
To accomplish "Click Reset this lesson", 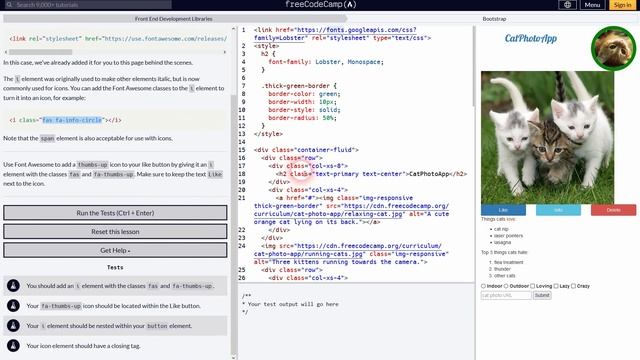I will coord(115,231).
